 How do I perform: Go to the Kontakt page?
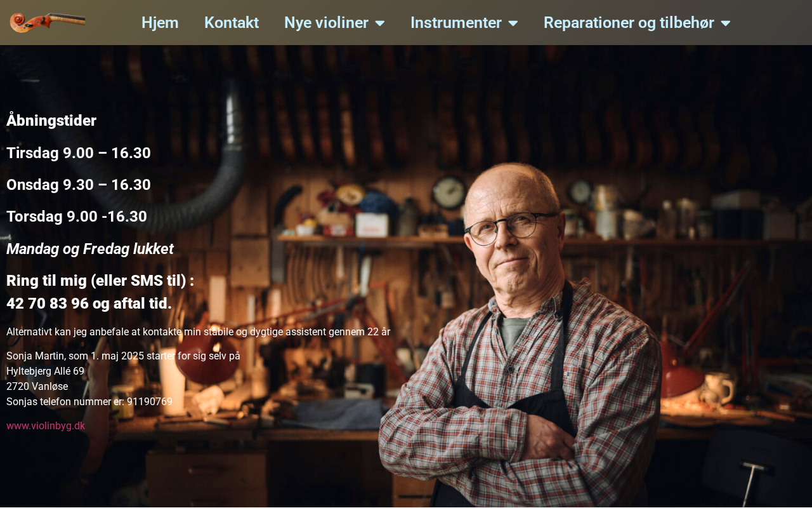232,22
